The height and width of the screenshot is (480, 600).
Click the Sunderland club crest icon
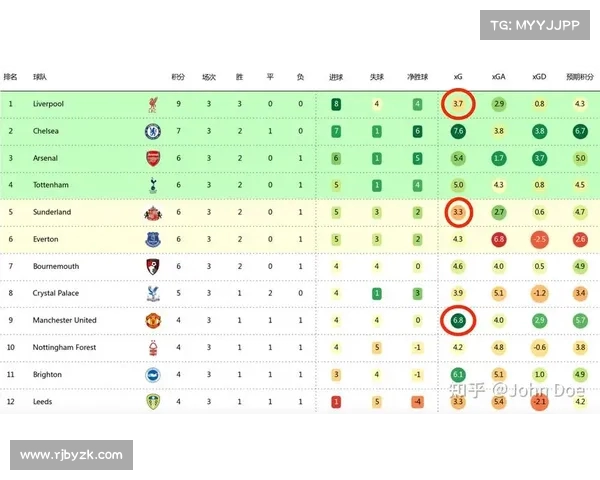point(153,212)
